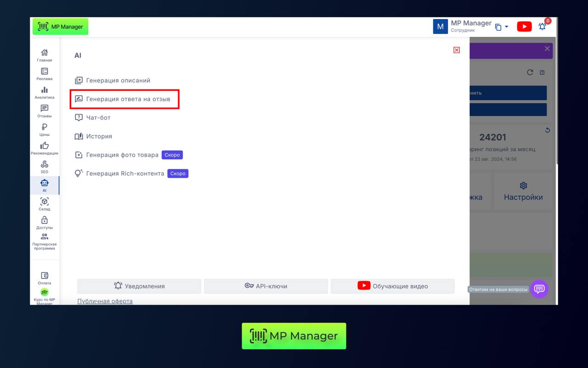Screen dimensions: 588x368
Task: Click the YouTube icon in the header
Action: 524,27
